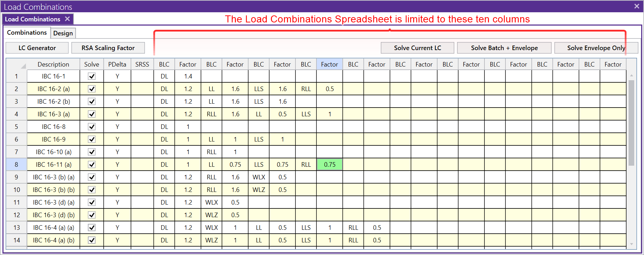Screen dimensions: 644x255
Task: Click Solve Envelope Only
Action: 596,48
